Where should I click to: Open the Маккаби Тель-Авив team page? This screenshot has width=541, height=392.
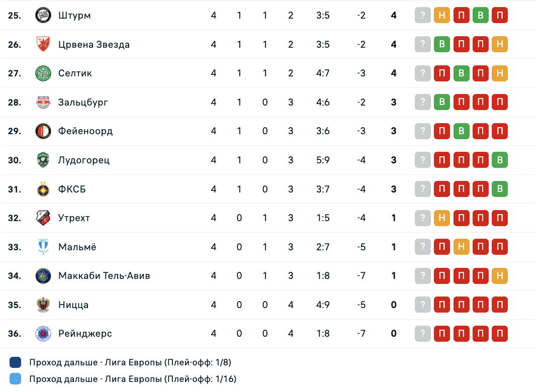(104, 276)
